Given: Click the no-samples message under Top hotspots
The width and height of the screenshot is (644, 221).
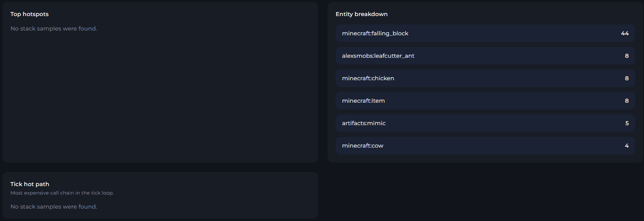Looking at the screenshot, I should point(54,28).
